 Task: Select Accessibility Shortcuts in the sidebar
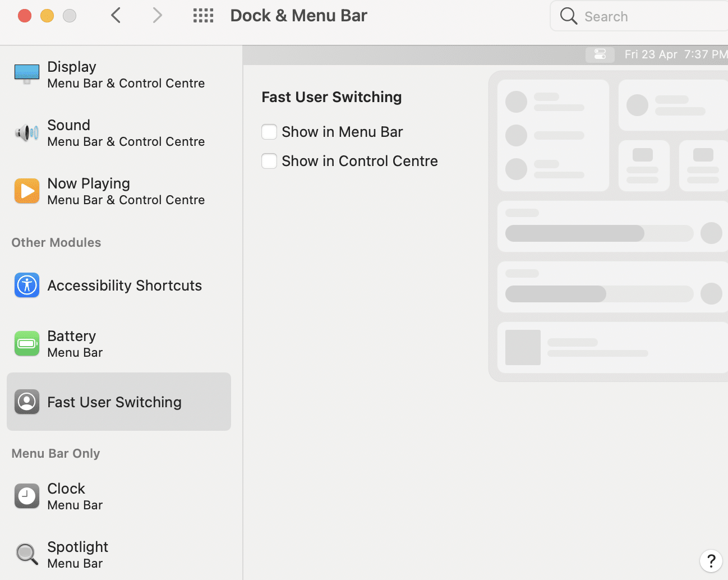[119, 286]
